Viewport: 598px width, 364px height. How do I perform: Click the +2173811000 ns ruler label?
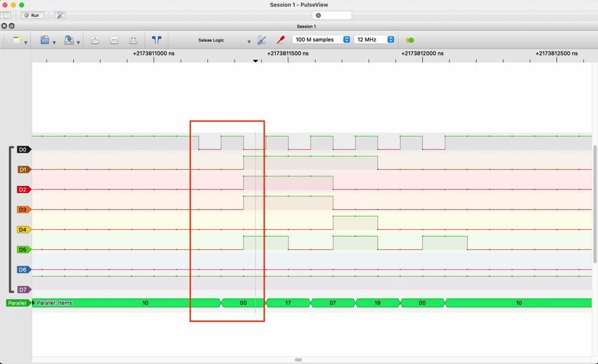pos(154,53)
